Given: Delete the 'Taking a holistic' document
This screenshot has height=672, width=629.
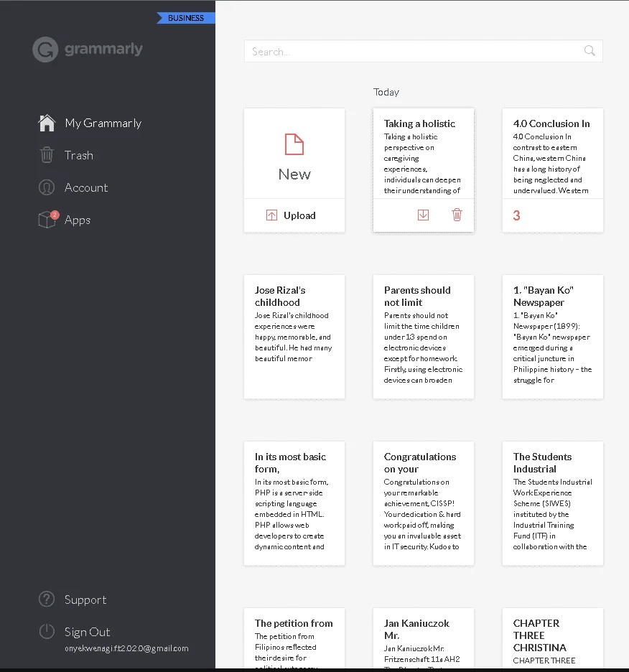Looking at the screenshot, I should click(457, 215).
